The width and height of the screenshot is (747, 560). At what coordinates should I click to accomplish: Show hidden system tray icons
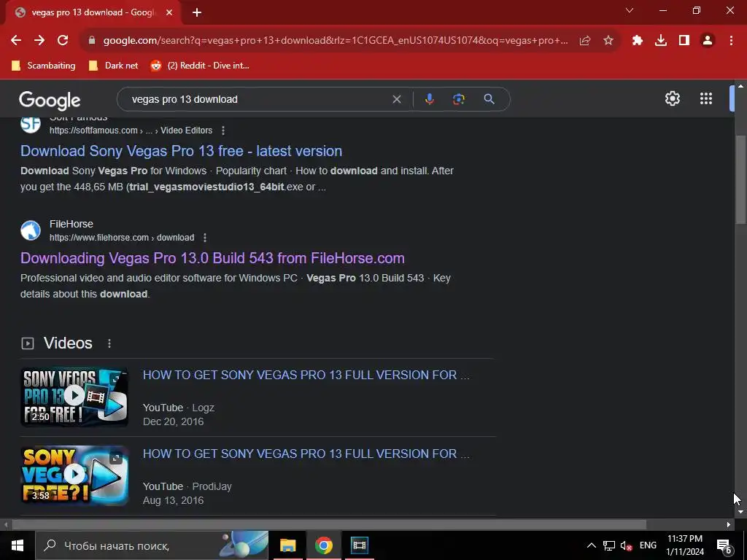[x=591, y=545]
